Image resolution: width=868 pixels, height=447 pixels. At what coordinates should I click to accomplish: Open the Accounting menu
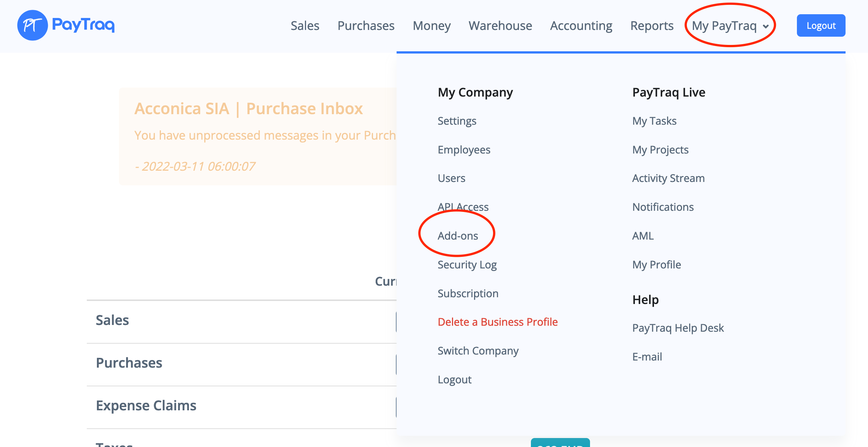coord(581,25)
